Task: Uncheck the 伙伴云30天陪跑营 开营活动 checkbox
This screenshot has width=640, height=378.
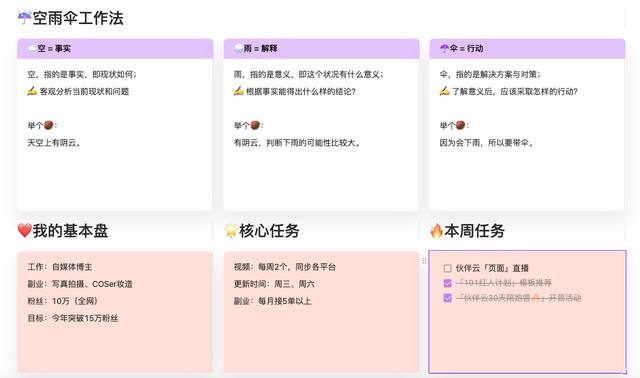Action: pos(447,298)
